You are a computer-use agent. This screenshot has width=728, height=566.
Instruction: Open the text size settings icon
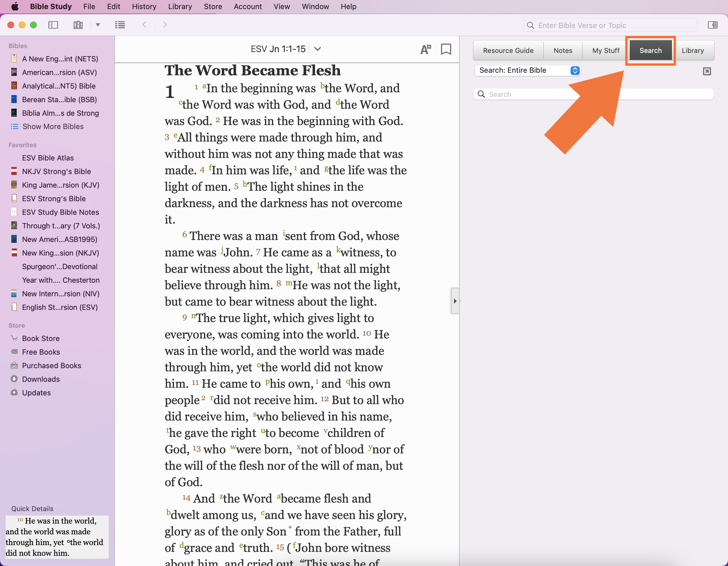[425, 49]
